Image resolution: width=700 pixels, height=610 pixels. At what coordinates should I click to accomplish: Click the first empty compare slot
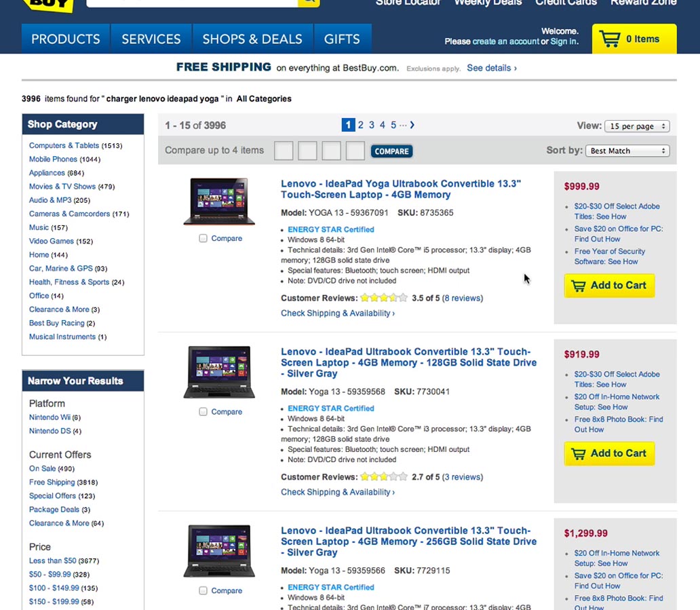(284, 151)
